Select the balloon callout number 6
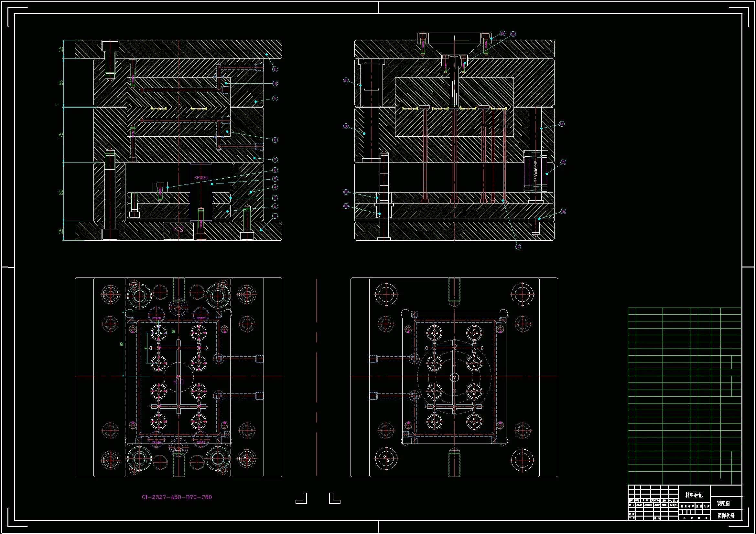The image size is (756, 534). (275, 170)
